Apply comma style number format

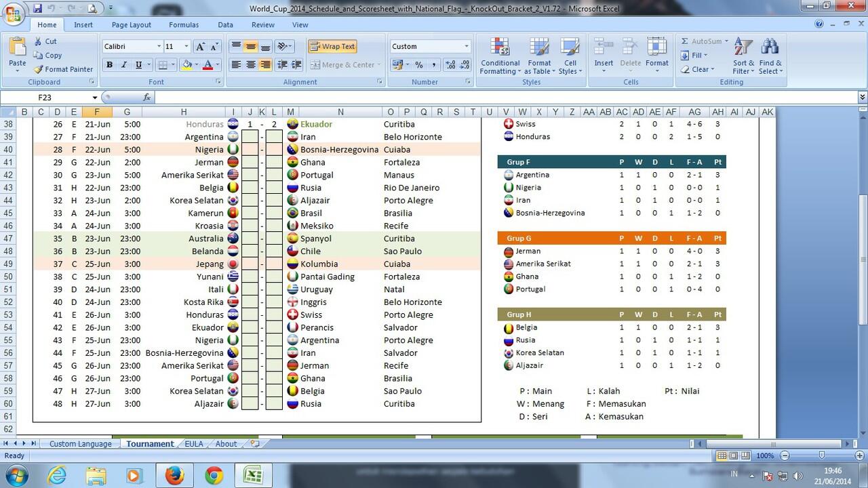point(433,65)
